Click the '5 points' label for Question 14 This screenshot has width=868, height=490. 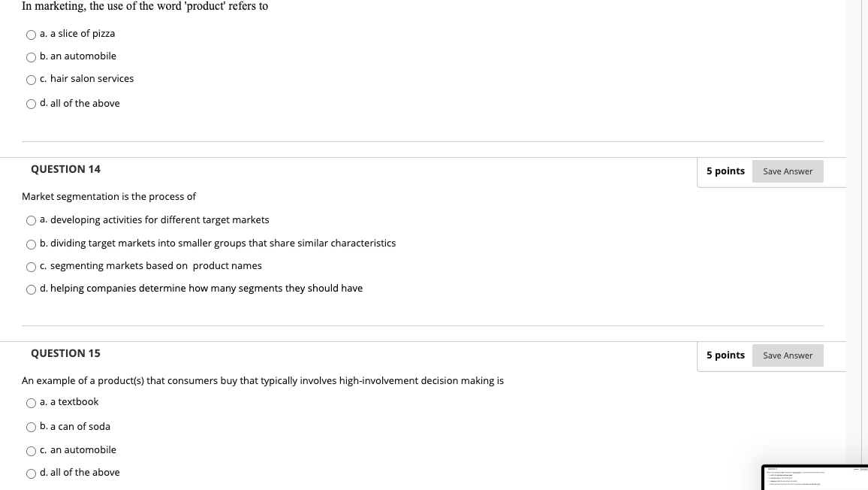coord(725,171)
